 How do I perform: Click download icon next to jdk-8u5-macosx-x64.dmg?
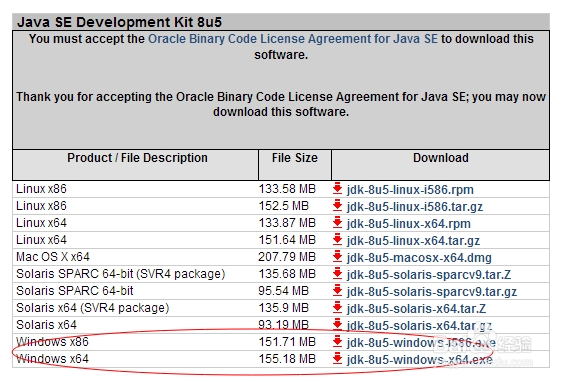[x=337, y=256]
